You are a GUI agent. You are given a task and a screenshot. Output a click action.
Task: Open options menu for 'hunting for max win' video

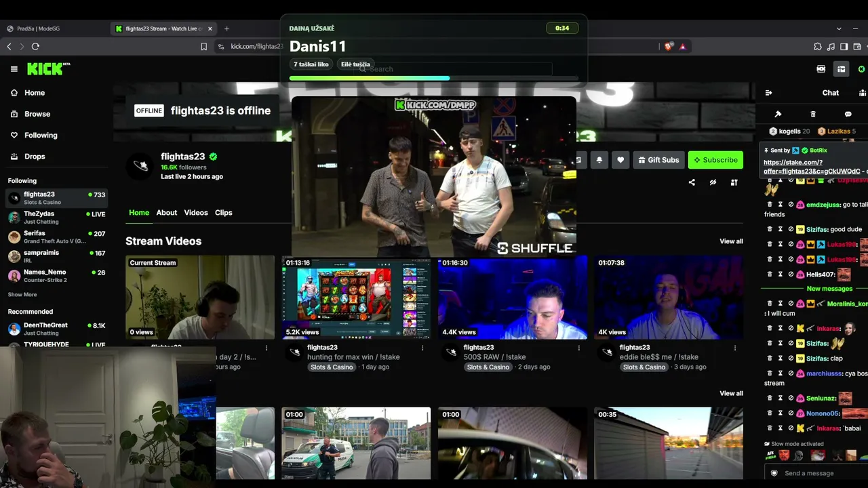422,348
